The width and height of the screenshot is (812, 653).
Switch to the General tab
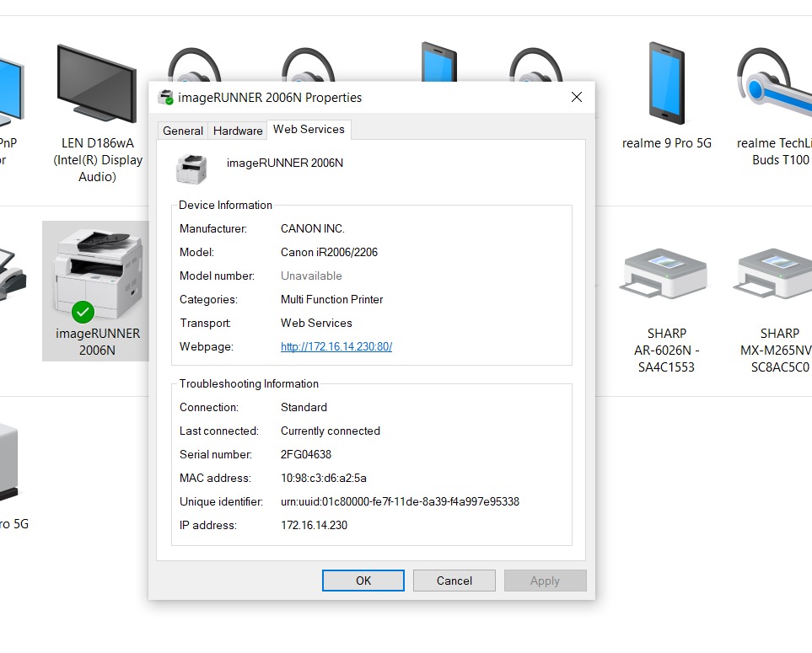[183, 131]
